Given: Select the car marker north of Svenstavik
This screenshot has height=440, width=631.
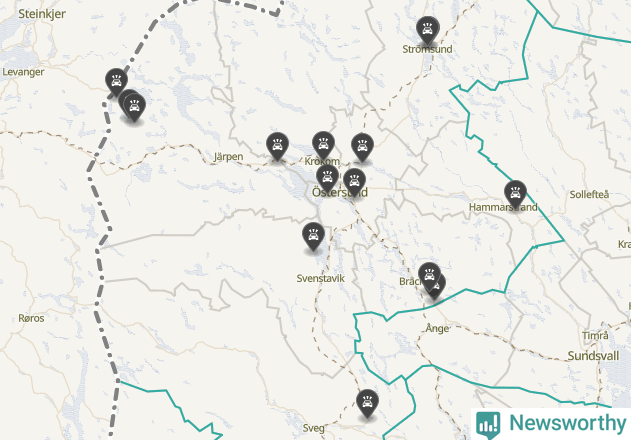Looking at the screenshot, I should (313, 235).
